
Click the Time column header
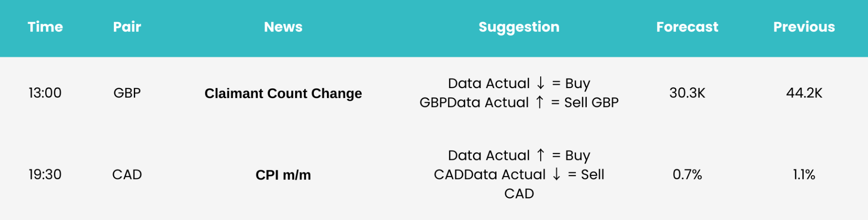click(x=45, y=27)
